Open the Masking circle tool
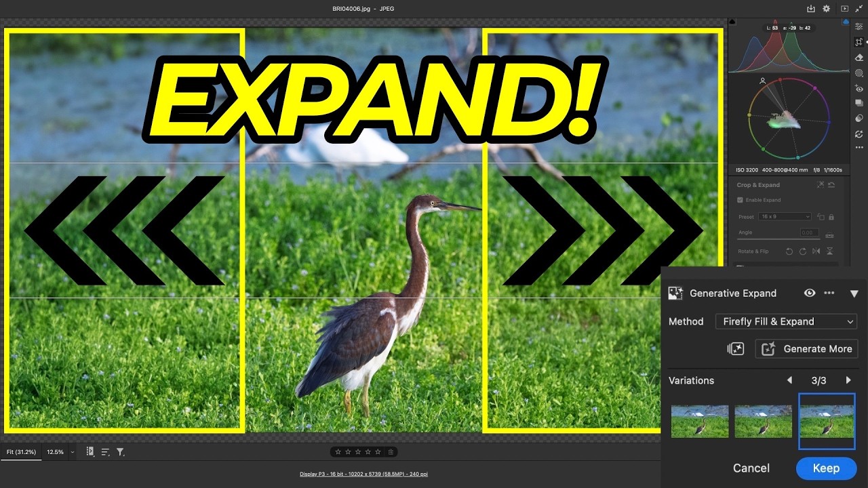868x488 pixels. tap(859, 73)
